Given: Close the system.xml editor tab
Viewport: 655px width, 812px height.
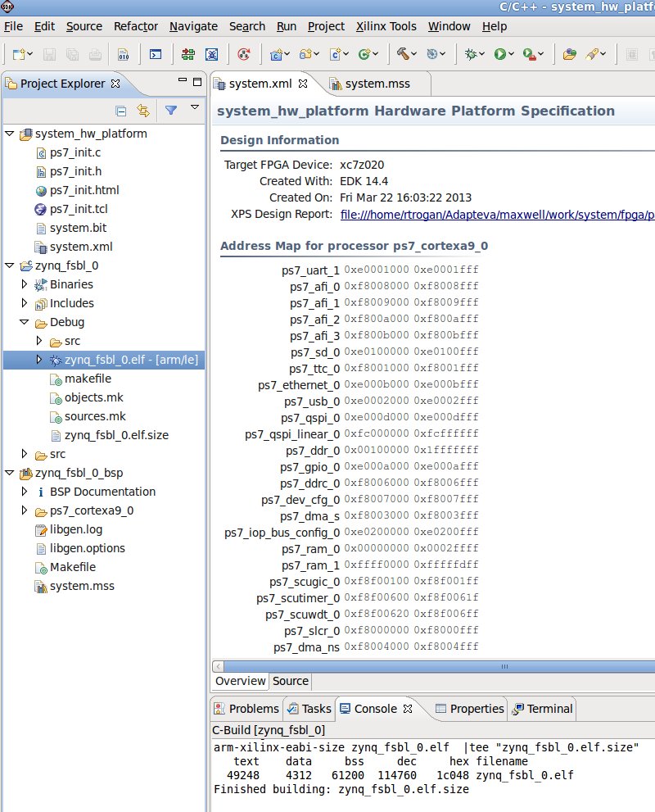Looking at the screenshot, I should pyautogui.click(x=302, y=84).
